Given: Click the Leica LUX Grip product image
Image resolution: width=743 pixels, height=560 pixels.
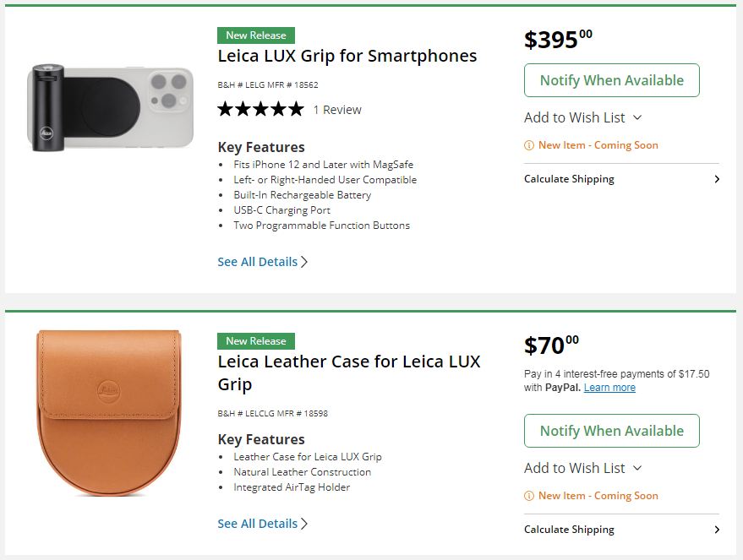Looking at the screenshot, I should (111, 108).
